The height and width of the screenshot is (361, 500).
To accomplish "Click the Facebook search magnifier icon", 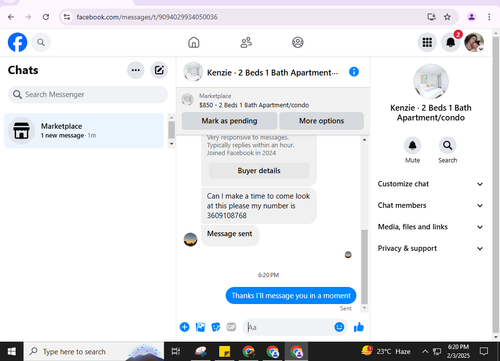I will [x=41, y=42].
